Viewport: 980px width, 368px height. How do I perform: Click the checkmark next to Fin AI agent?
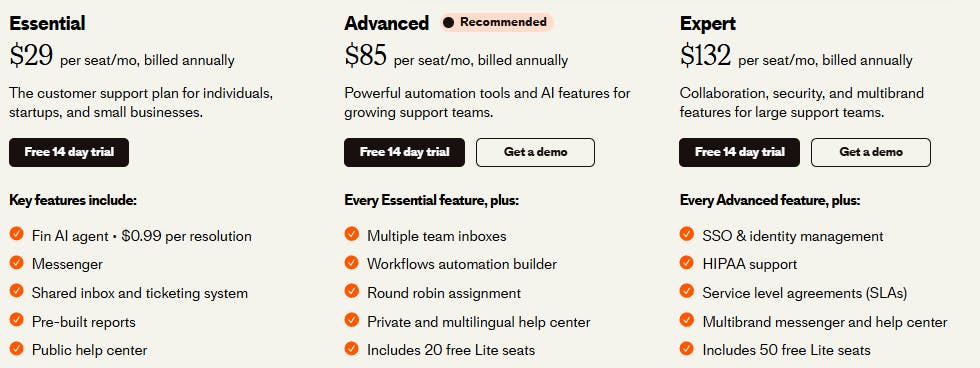click(x=16, y=234)
